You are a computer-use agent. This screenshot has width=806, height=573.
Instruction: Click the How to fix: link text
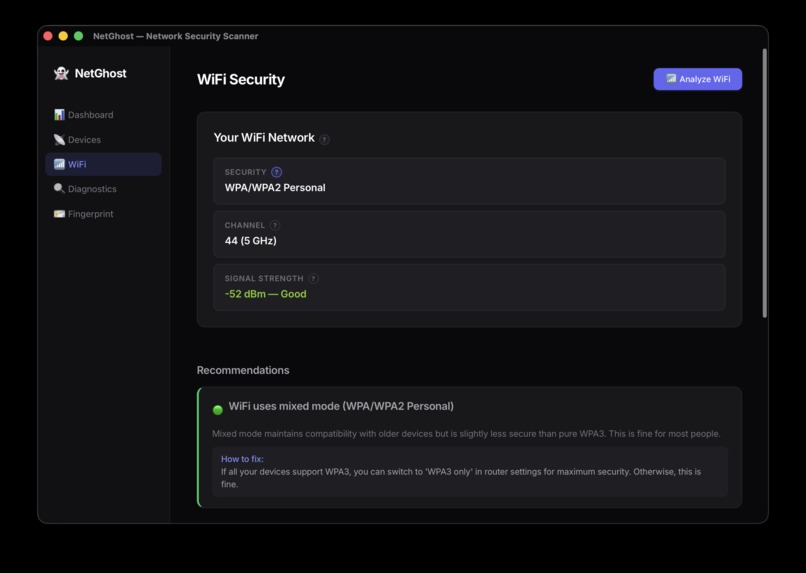(x=242, y=459)
